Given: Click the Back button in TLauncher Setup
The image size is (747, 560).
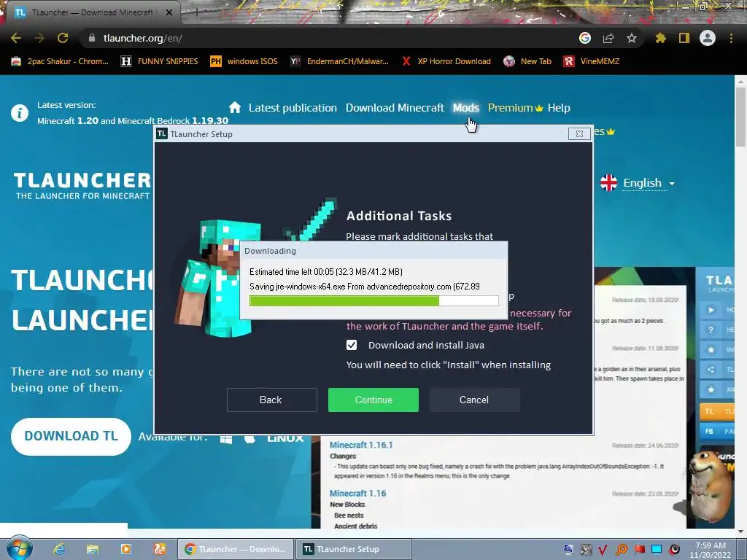Looking at the screenshot, I should pos(271,400).
